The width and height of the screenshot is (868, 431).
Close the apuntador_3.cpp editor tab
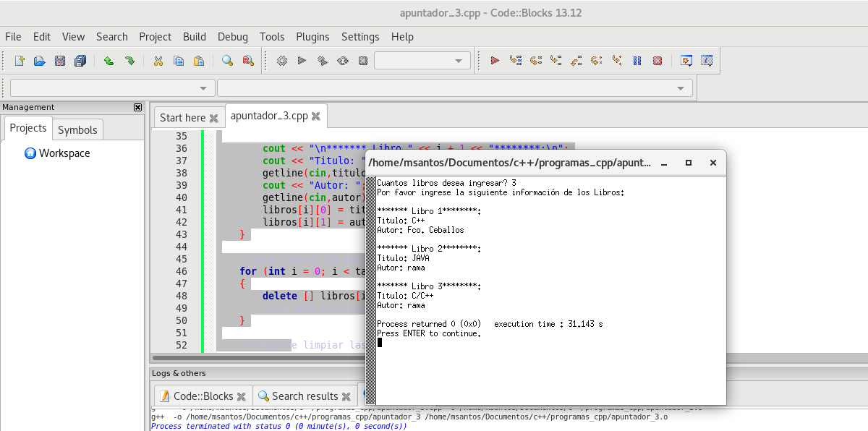tap(316, 116)
